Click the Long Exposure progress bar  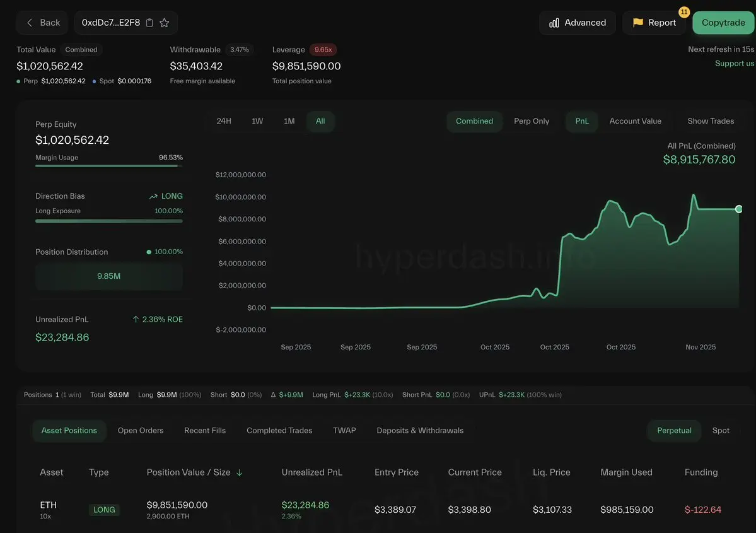tap(109, 221)
